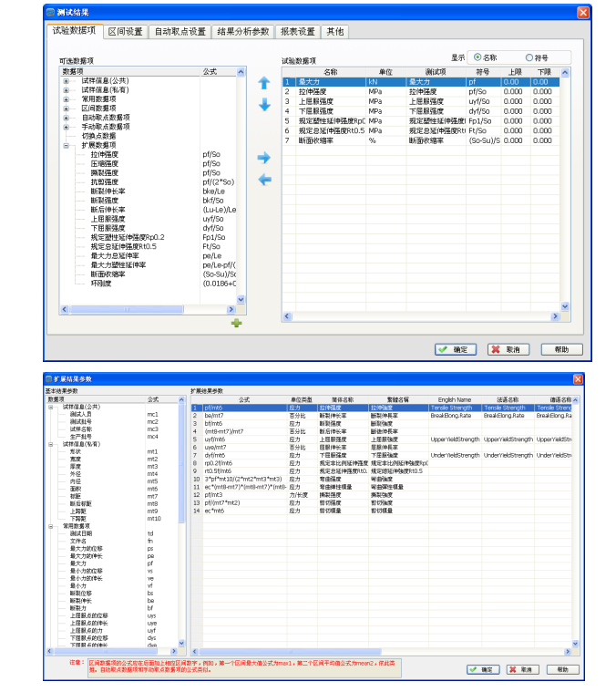Collapse the 扩展数据项 tree node
616x692 pixels.
66,145
